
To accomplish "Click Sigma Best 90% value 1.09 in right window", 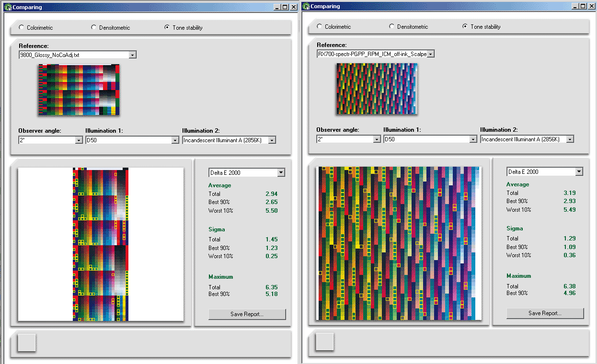I will [x=570, y=247].
